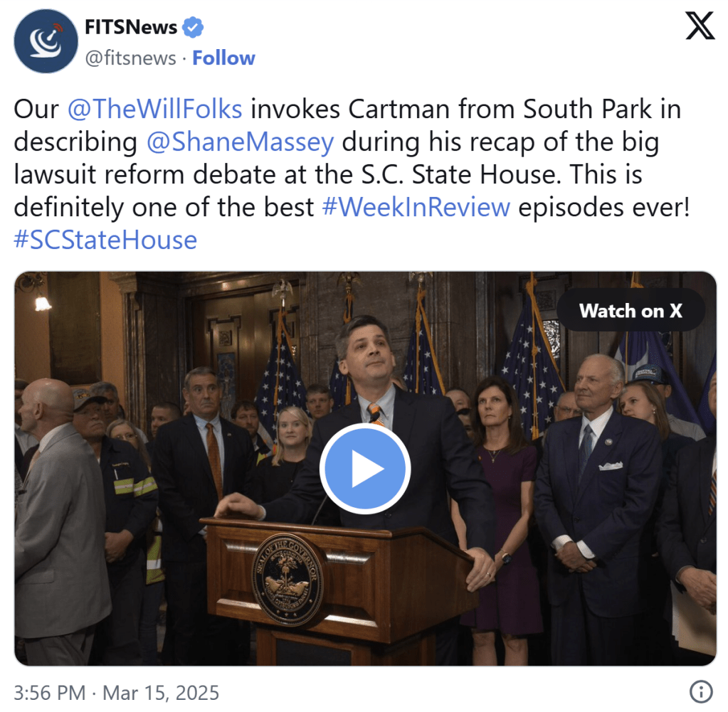The height and width of the screenshot is (712, 728).
Task: Open the @ShaneMassey mention
Action: [x=240, y=142]
